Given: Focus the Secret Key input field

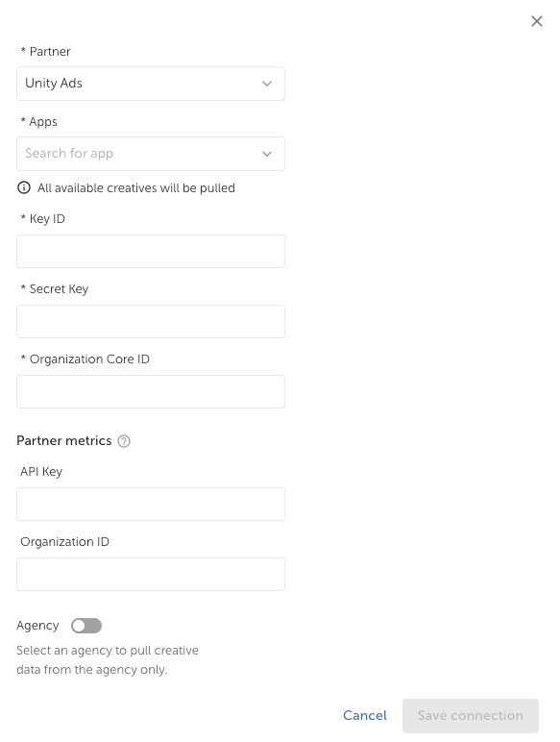Looking at the screenshot, I should [151, 321].
